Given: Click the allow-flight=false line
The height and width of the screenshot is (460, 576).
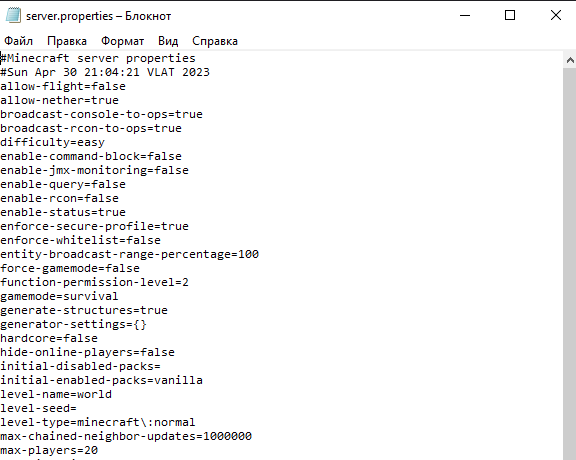Looking at the screenshot, I should (x=63, y=86).
